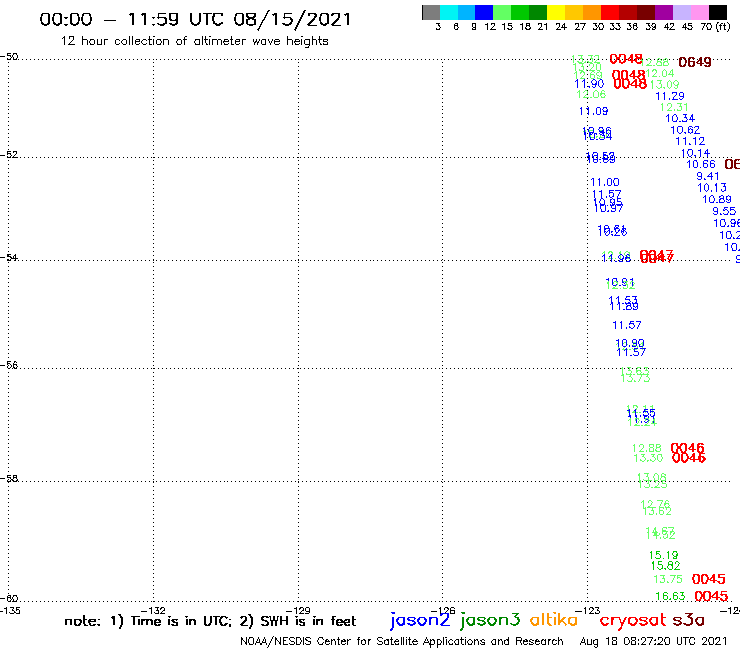
Task: Click the wave height value '16.63'
Action: click(x=670, y=596)
